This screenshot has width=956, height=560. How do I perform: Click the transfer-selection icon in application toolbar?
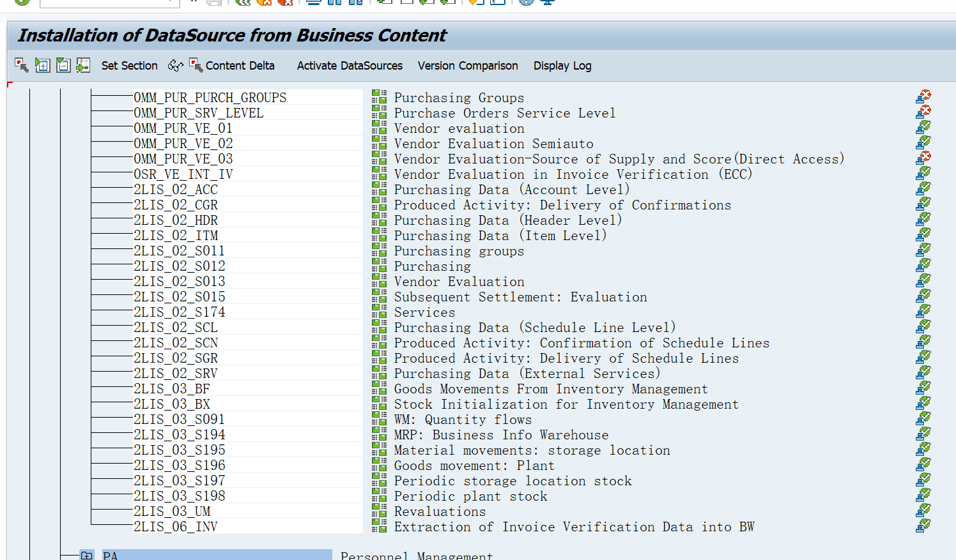[83, 65]
